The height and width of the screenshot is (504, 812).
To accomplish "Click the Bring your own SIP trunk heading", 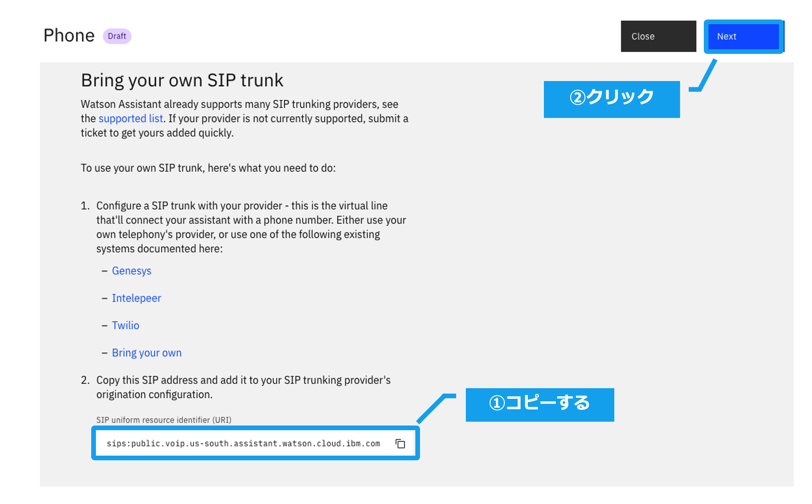I will point(182,80).
